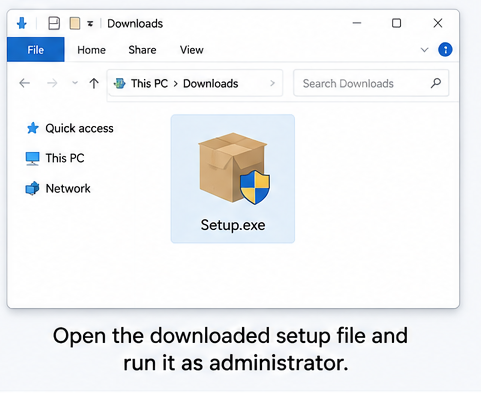Open the Customize Quick Access Toolbar dropdown
Image resolution: width=481 pixels, height=393 pixels.
90,24
